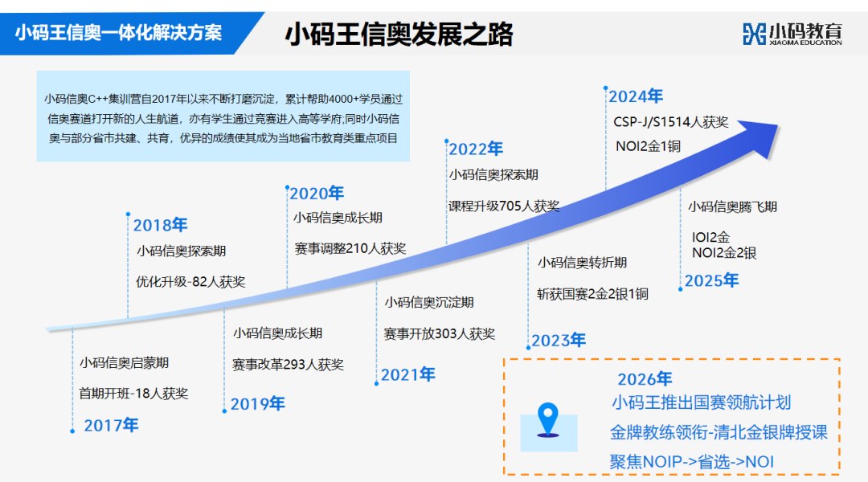The image size is (868, 482).
Task: Select text 小码王推出国赛领航计划
Action: (x=701, y=402)
